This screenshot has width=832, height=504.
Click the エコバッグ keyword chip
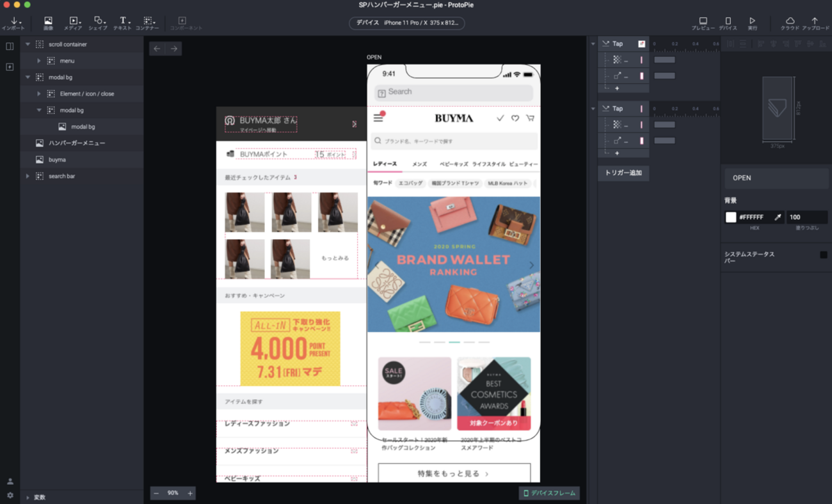click(410, 184)
